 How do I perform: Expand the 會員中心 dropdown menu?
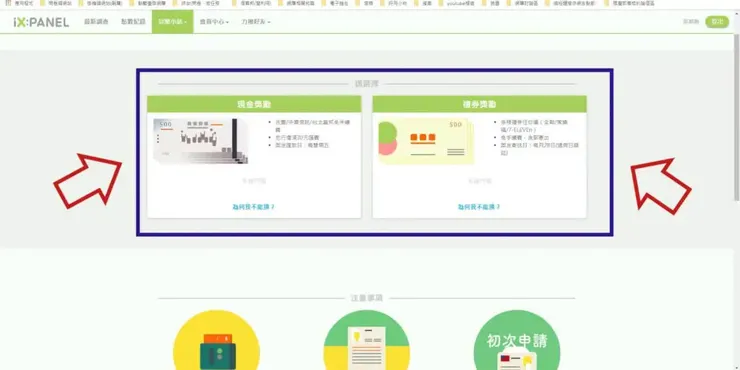(x=214, y=22)
